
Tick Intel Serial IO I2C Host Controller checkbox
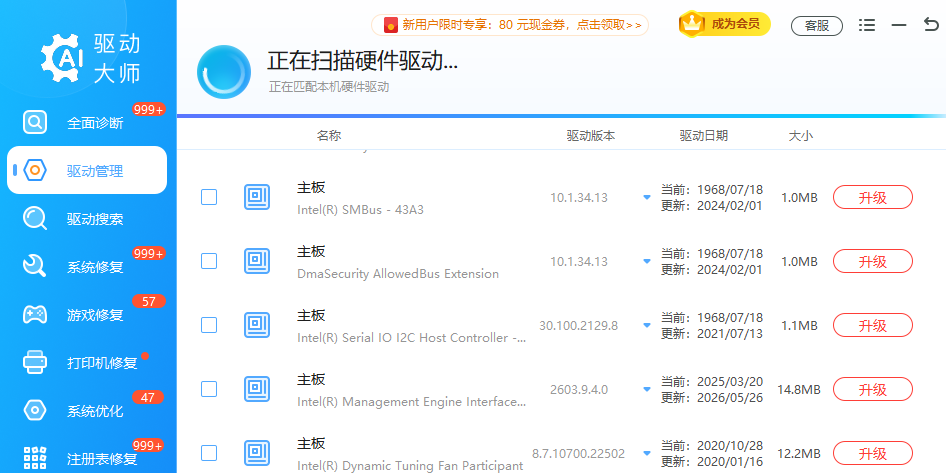coord(209,325)
